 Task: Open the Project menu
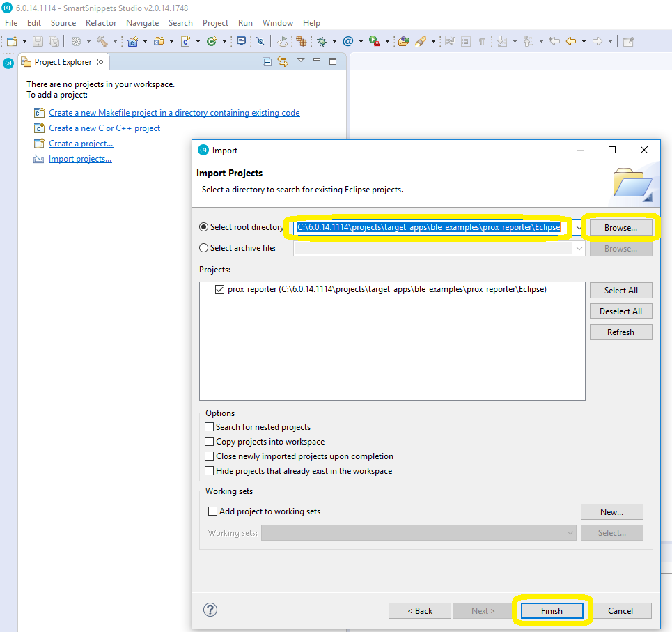pyautogui.click(x=215, y=23)
